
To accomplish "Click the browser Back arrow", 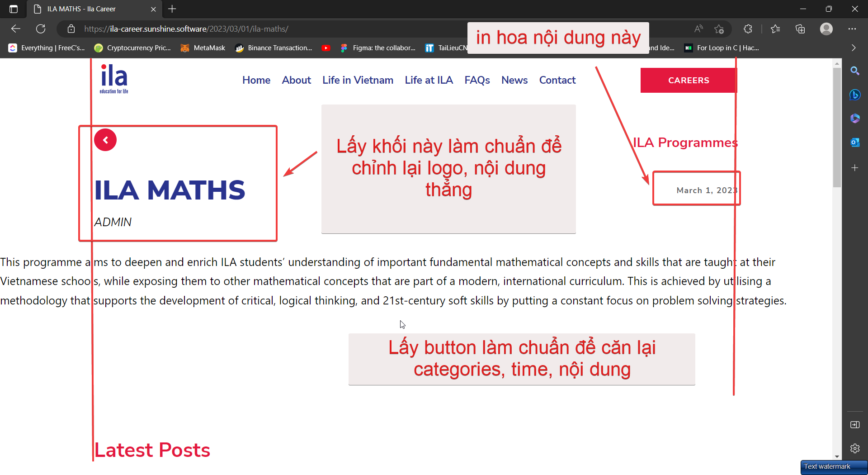I will pos(16,29).
